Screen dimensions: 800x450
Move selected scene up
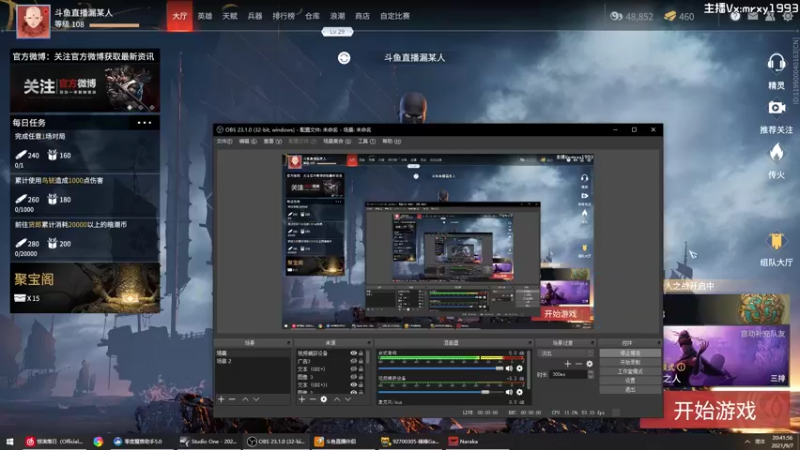tap(245, 399)
